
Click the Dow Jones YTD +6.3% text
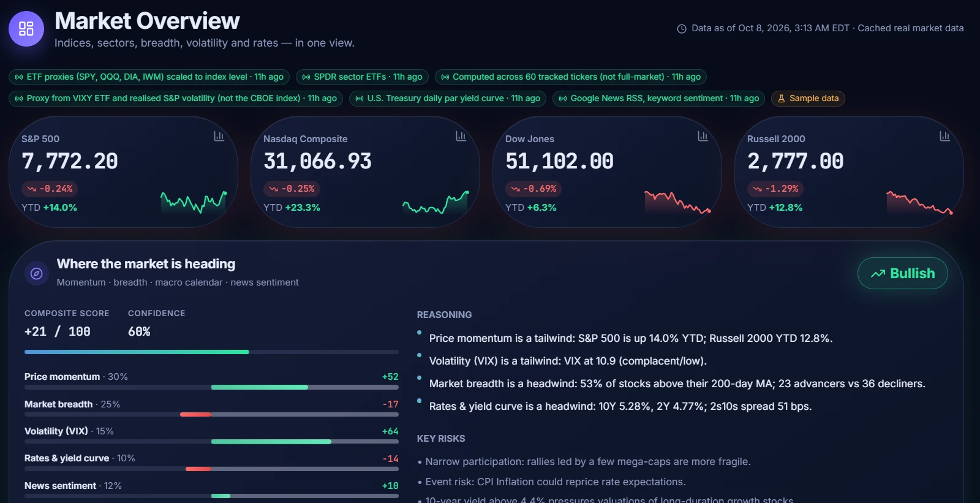pos(531,208)
